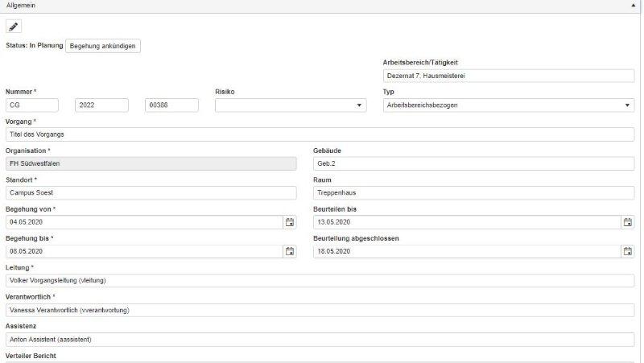Focus the Leitung field

(x=319, y=281)
